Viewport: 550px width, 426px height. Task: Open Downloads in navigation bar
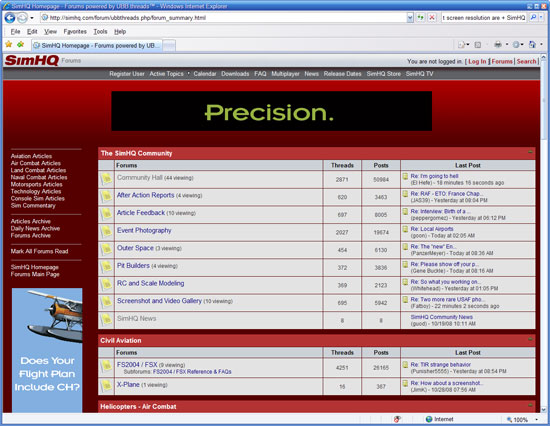(x=235, y=74)
